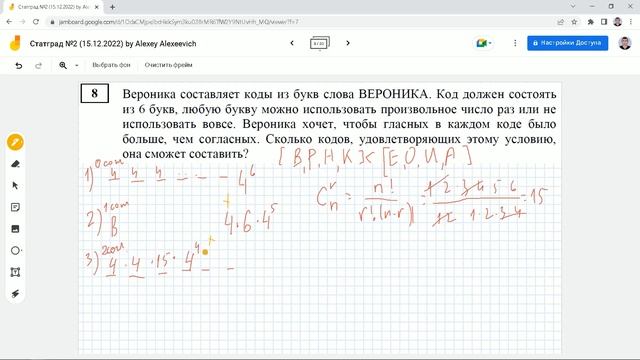Click Выбрать фон to set background

(111, 65)
